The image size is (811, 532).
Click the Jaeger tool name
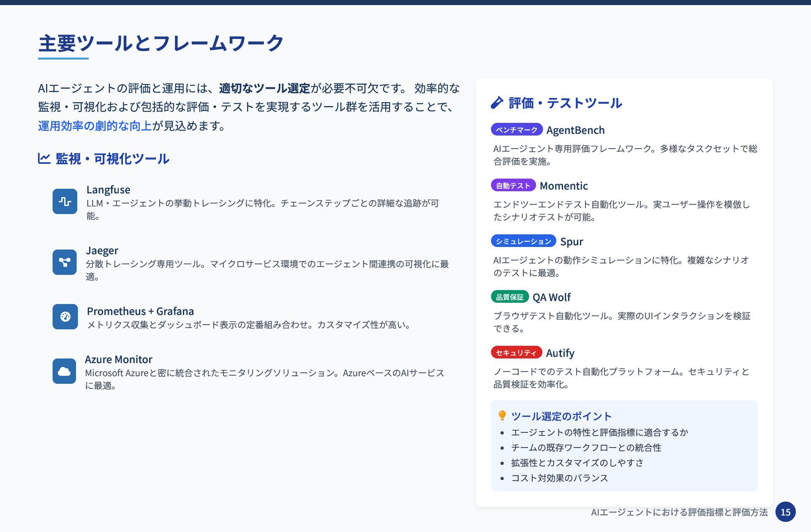pos(102,250)
